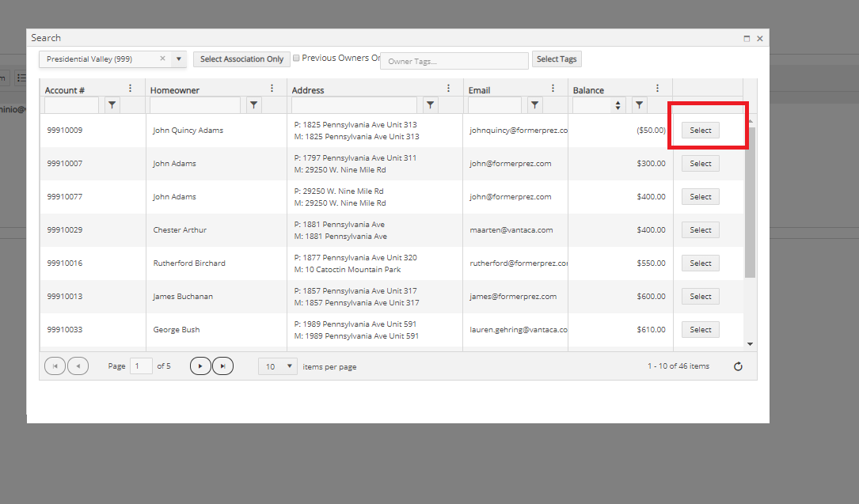Image resolution: width=859 pixels, height=504 pixels.
Task: Open Account # column options menu
Action: point(131,88)
